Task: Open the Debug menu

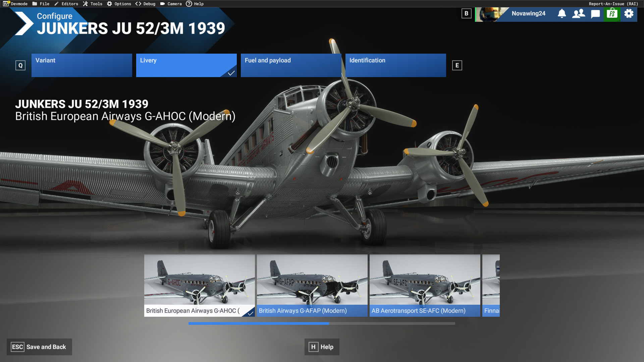Action: click(x=146, y=4)
